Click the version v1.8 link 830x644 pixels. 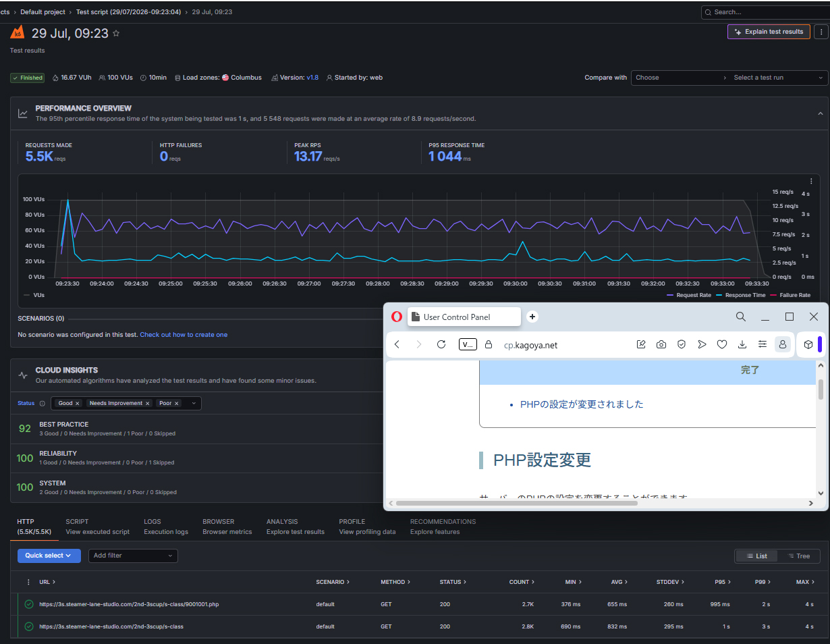click(x=312, y=78)
